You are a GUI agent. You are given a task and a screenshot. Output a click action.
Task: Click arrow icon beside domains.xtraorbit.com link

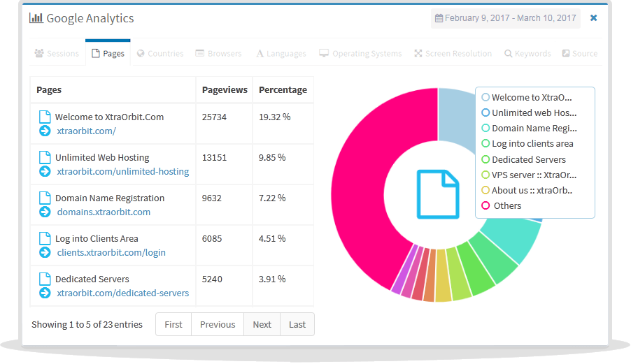45,212
